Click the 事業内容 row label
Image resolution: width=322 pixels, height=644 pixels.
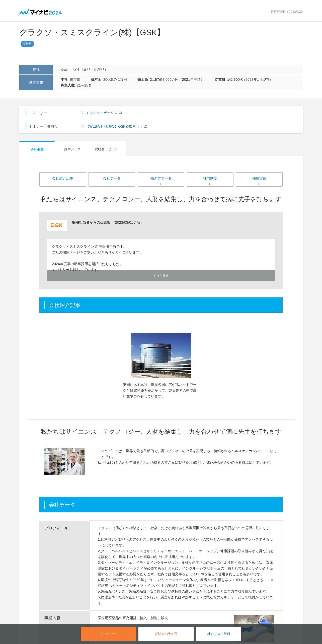tap(52, 618)
